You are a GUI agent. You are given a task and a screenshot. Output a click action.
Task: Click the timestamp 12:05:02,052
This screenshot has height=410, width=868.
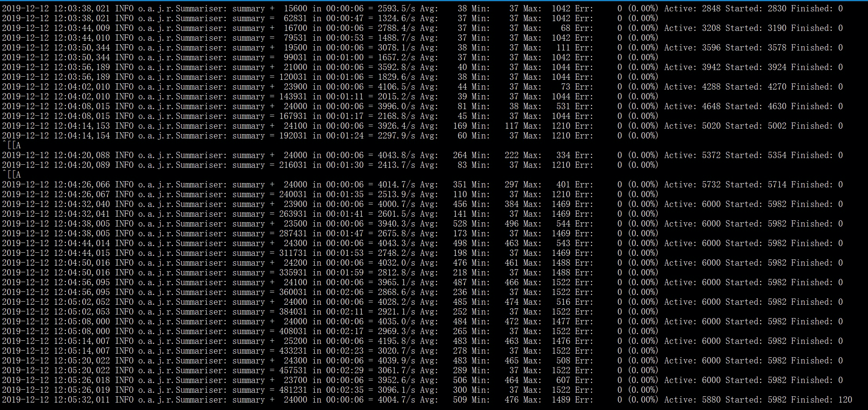[82, 302]
